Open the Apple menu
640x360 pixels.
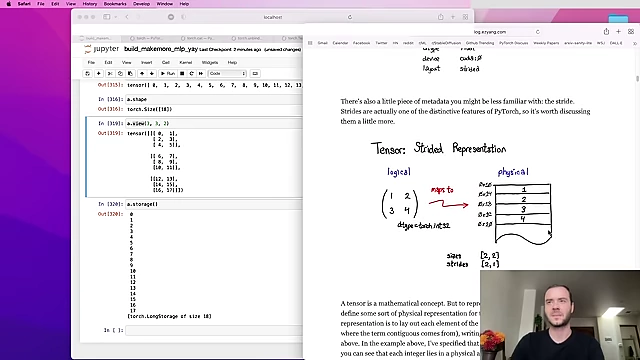[x=9, y=4]
